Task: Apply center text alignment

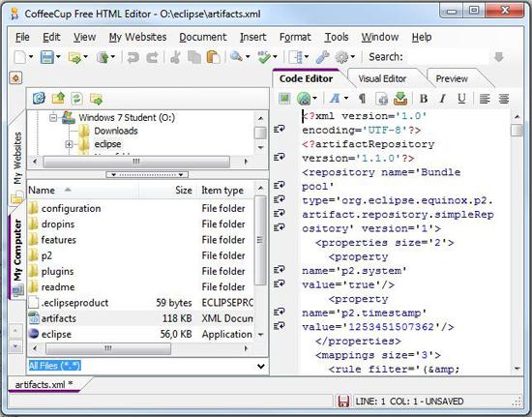Action: pos(504,99)
